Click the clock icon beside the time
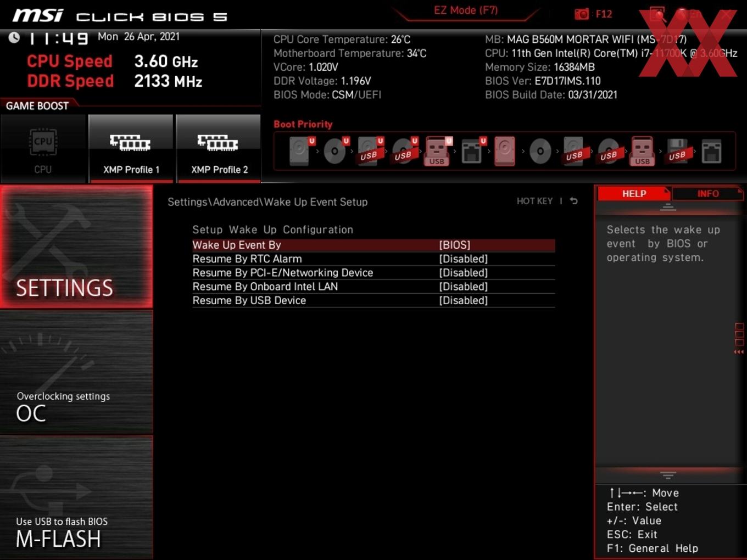 [14, 37]
